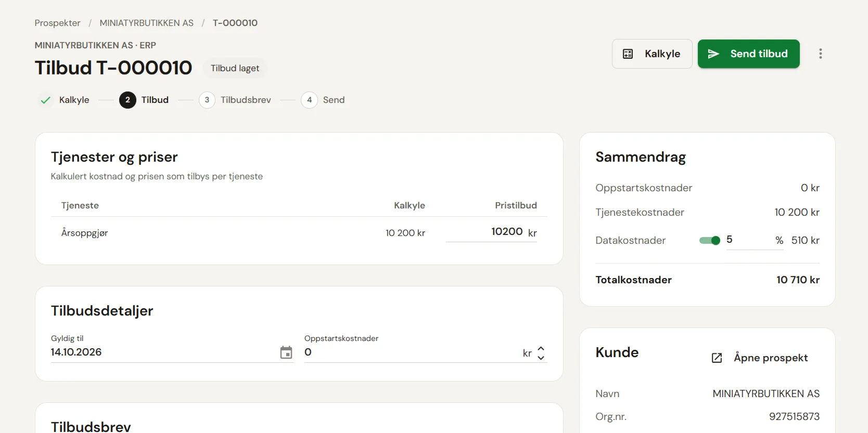Screen dimensions: 868x433
Task: Go to the Kalkyle step
Action: tap(65, 100)
